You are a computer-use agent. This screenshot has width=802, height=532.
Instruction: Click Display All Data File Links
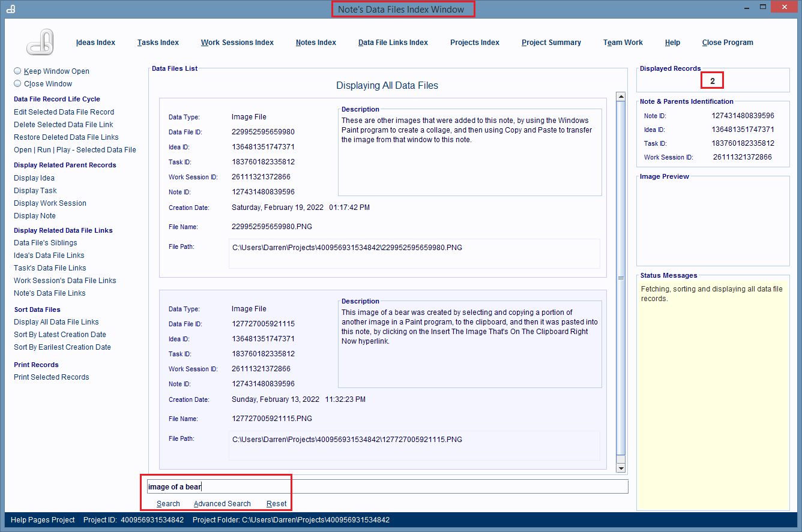[x=56, y=322]
